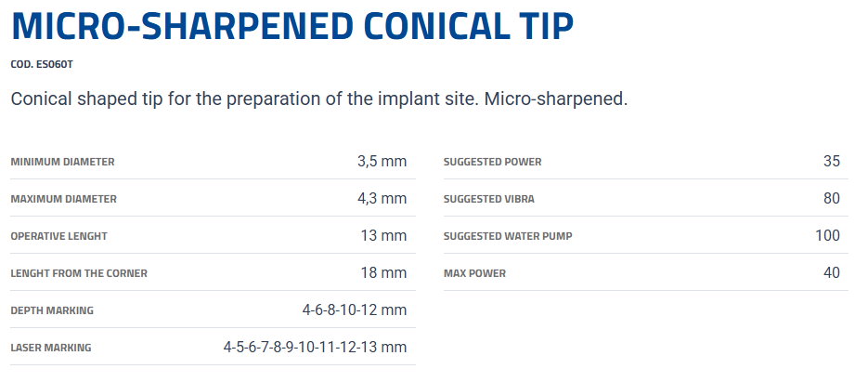This screenshot has height=382, width=868.
Task: Select the Depth Marking label
Action: point(52,310)
